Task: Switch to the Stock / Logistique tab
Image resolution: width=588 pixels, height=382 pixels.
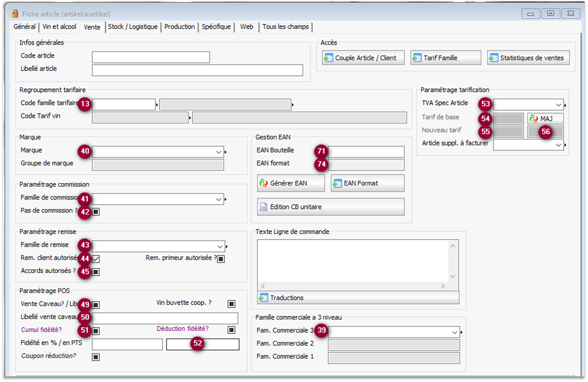Action: [132, 27]
